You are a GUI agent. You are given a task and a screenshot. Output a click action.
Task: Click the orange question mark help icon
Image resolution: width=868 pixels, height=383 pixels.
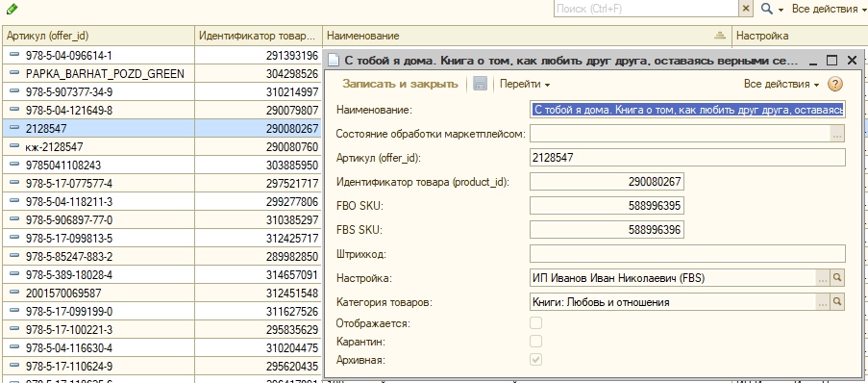pos(834,85)
